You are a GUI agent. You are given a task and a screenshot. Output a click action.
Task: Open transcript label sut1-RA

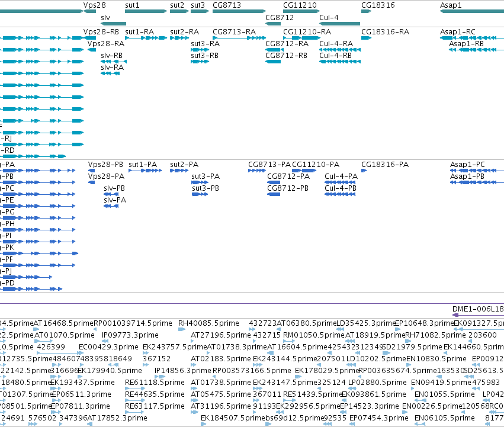tap(140, 32)
